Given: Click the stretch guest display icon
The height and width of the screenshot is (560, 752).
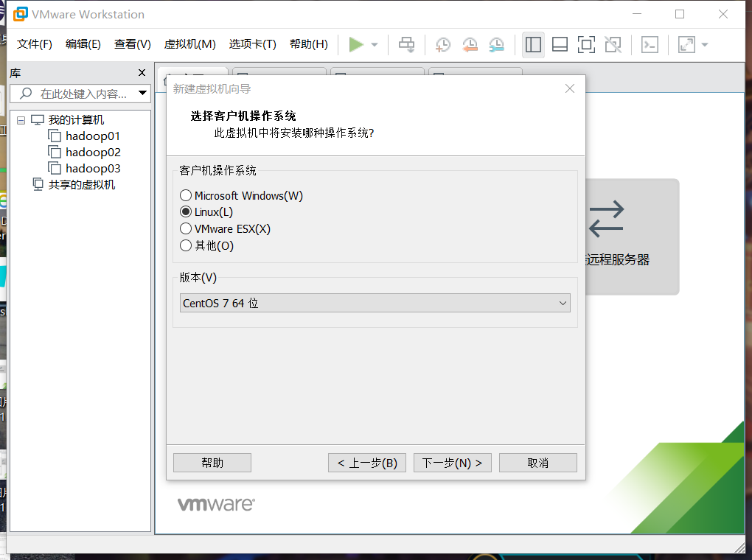Looking at the screenshot, I should click(686, 45).
